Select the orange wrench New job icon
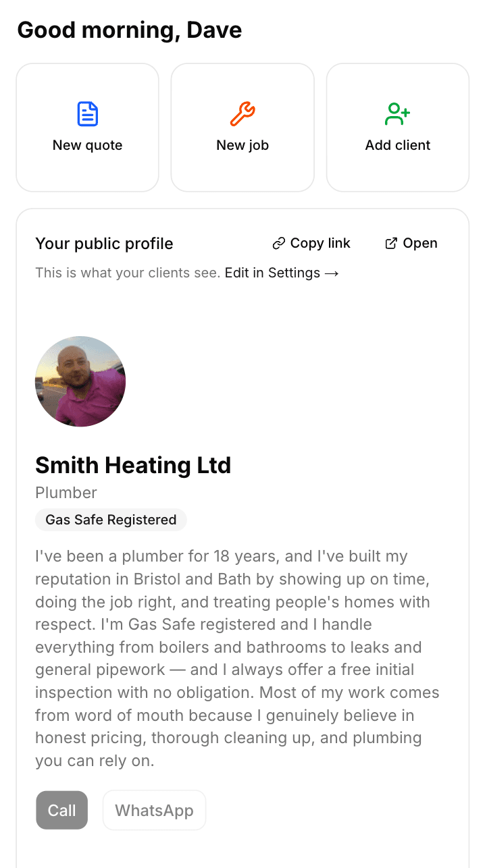 pyautogui.click(x=242, y=114)
